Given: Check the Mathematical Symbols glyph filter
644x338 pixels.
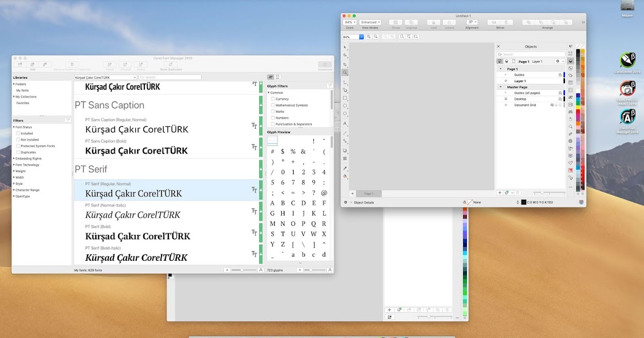Looking at the screenshot, I should click(273, 105).
